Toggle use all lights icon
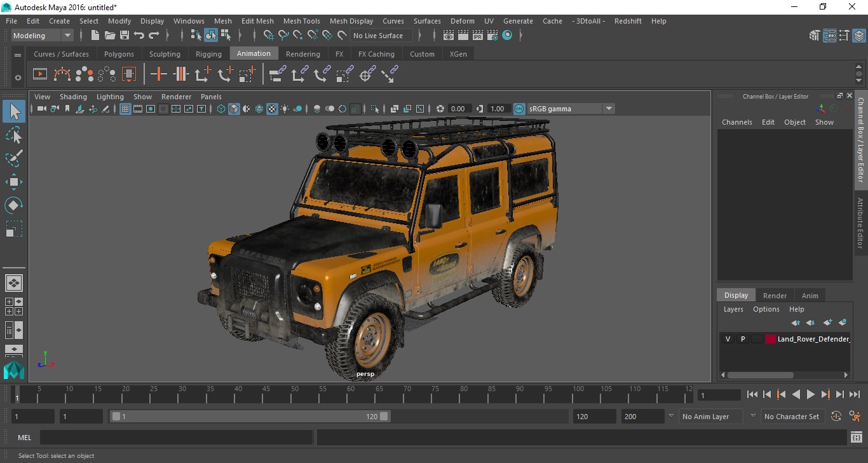The height and width of the screenshot is (463, 868). [285, 109]
